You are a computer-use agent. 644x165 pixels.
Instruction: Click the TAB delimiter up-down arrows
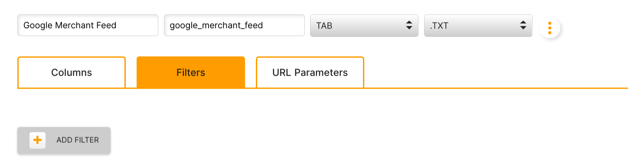tap(409, 26)
